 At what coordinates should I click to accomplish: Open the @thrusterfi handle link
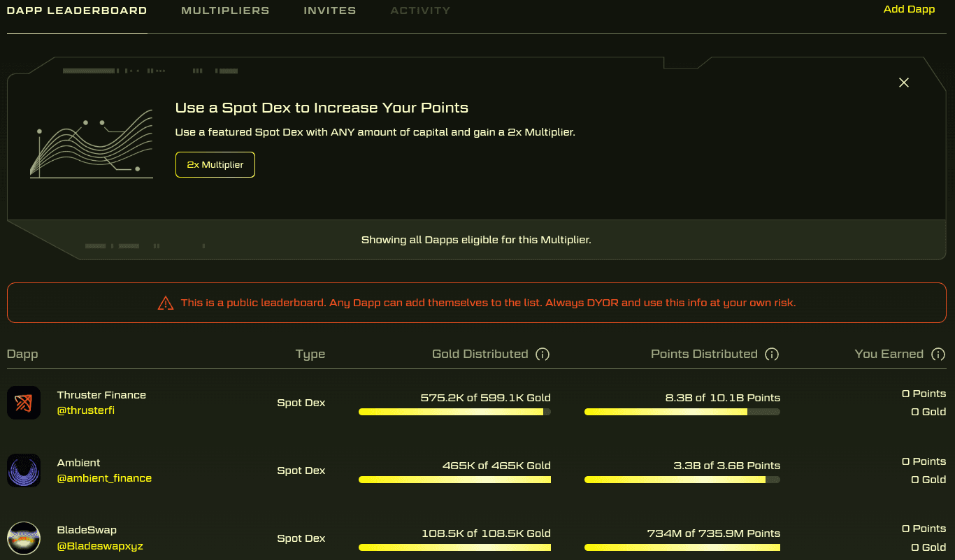pyautogui.click(x=85, y=410)
